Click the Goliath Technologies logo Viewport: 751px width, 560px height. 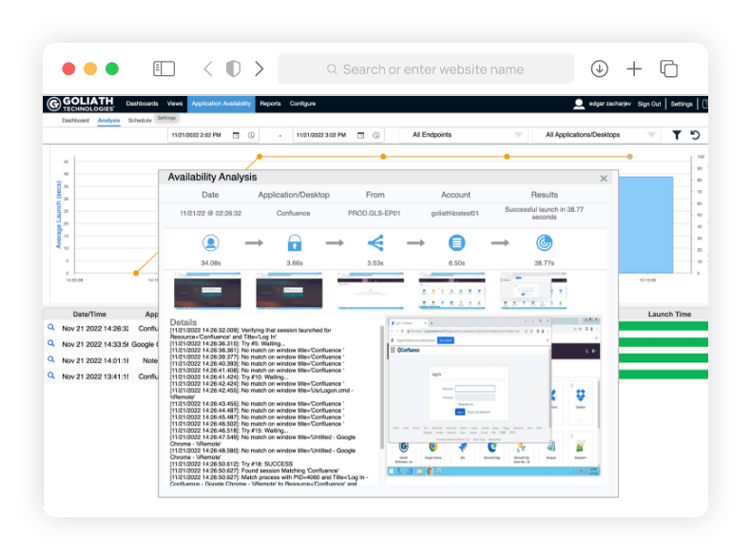81,104
